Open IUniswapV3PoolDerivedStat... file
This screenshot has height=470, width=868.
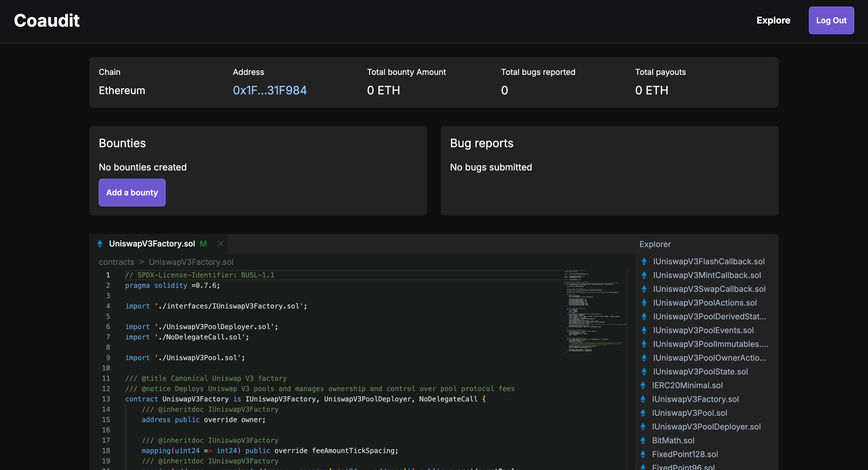709,317
